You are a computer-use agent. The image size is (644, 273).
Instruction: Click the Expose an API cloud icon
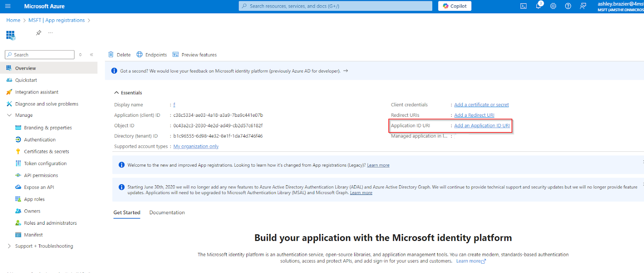point(18,187)
